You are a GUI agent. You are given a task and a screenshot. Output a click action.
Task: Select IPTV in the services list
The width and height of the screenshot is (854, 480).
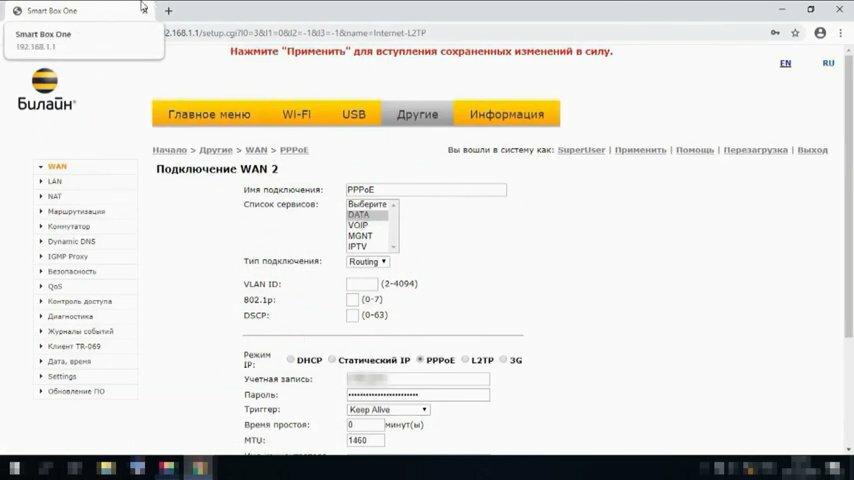pos(367,247)
